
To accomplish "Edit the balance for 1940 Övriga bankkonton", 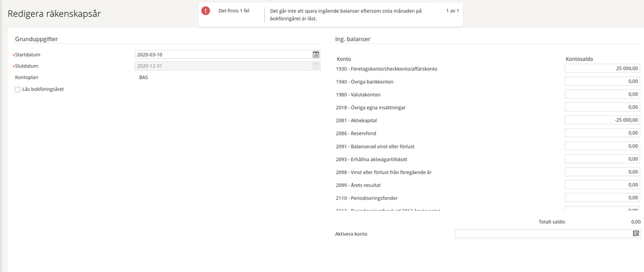I will tap(602, 81).
